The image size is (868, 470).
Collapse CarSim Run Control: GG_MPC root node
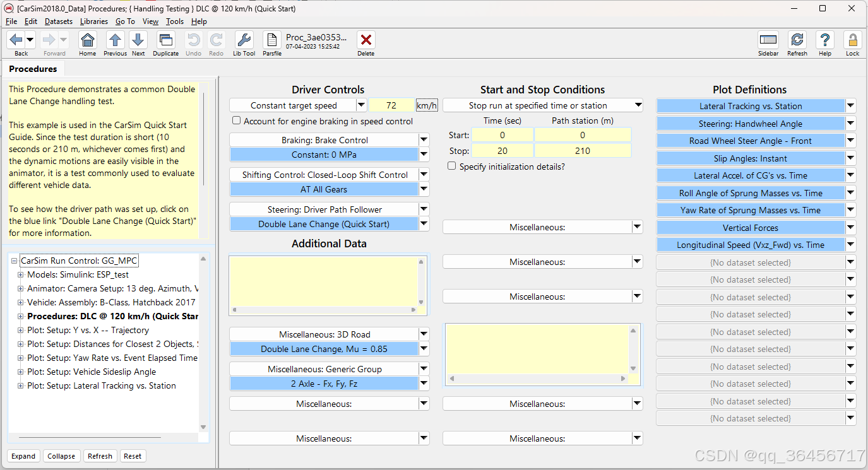15,261
